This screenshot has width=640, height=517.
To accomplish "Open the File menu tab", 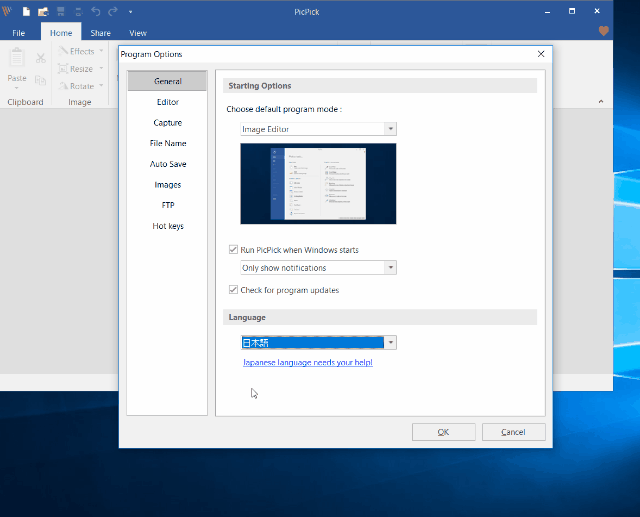I will 19,33.
